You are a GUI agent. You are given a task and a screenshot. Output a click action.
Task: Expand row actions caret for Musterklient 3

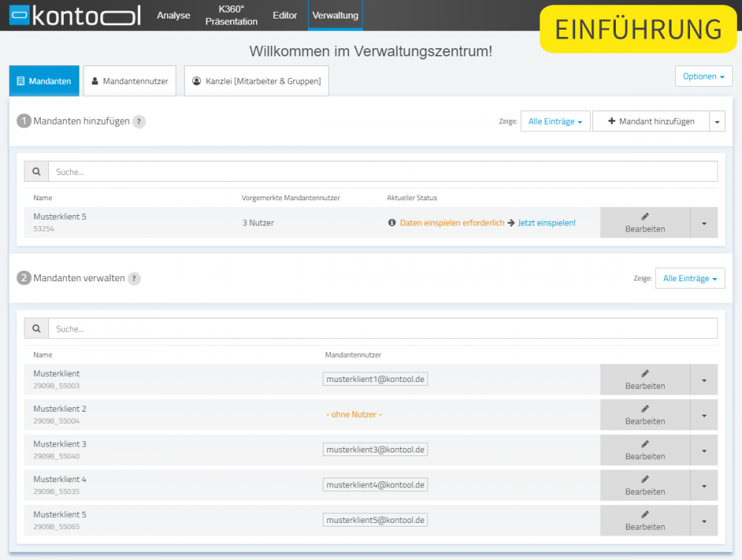(x=703, y=450)
